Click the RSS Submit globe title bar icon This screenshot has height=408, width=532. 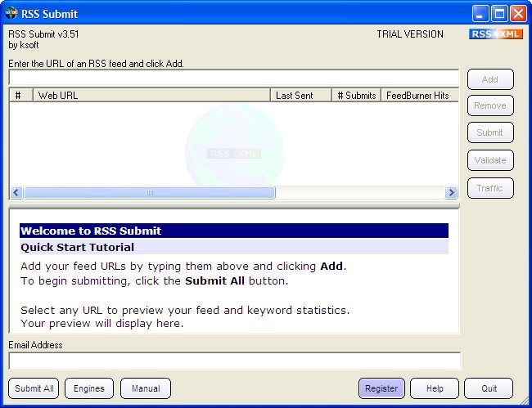click(11, 14)
